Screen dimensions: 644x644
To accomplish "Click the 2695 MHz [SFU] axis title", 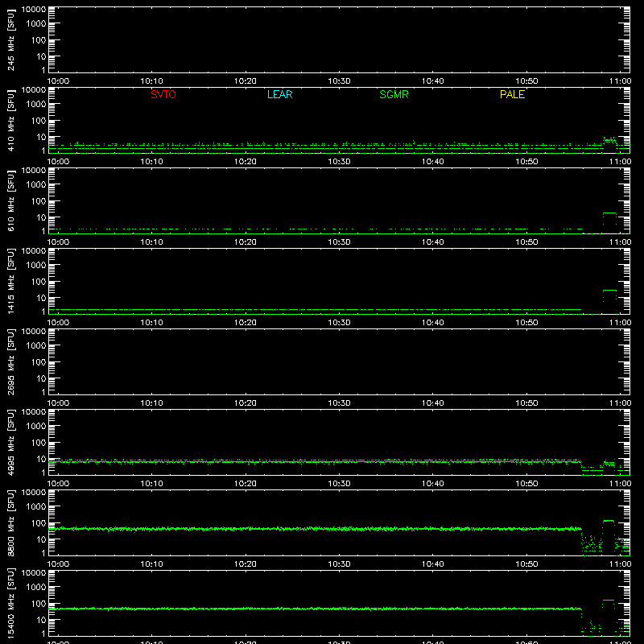I will (x=10, y=361).
